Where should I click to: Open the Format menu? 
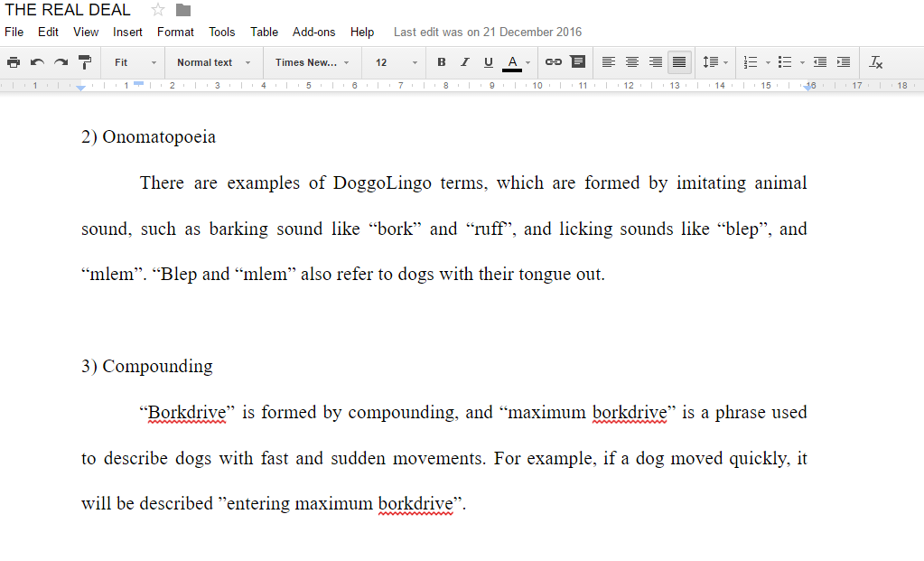175,32
